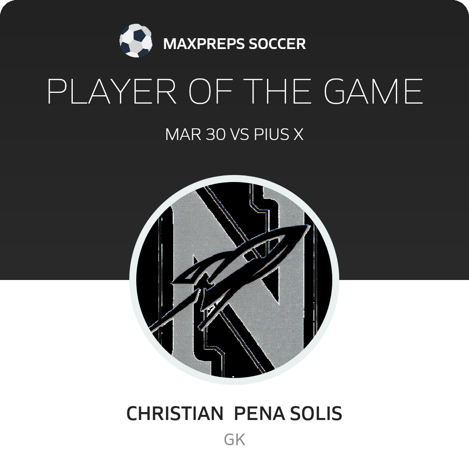Click the SOCCER word beside the ball

277,44
